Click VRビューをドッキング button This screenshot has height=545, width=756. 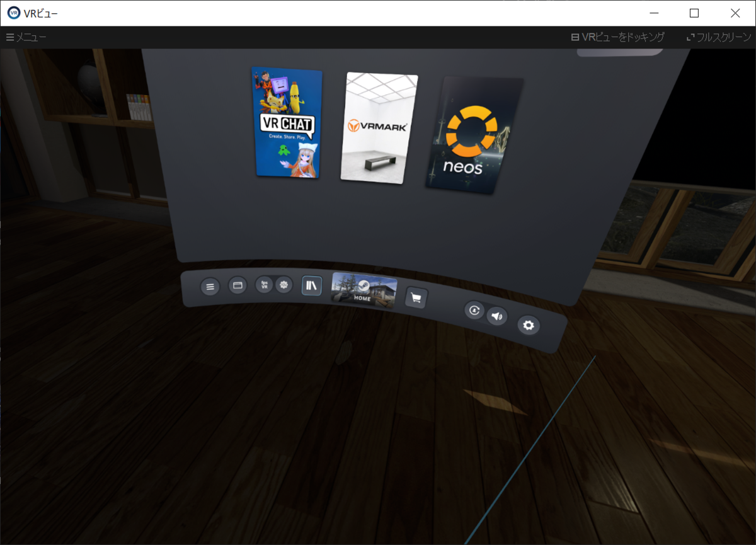tap(617, 37)
